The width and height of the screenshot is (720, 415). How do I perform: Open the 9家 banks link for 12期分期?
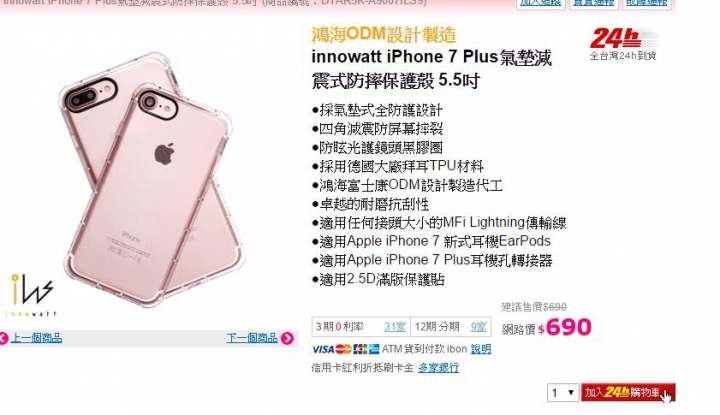click(478, 327)
